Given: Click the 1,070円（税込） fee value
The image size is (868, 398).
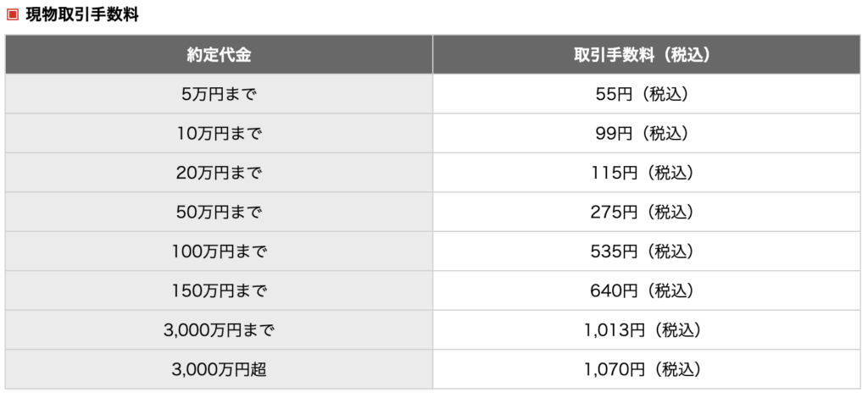Looking at the screenshot, I should 644,369.
